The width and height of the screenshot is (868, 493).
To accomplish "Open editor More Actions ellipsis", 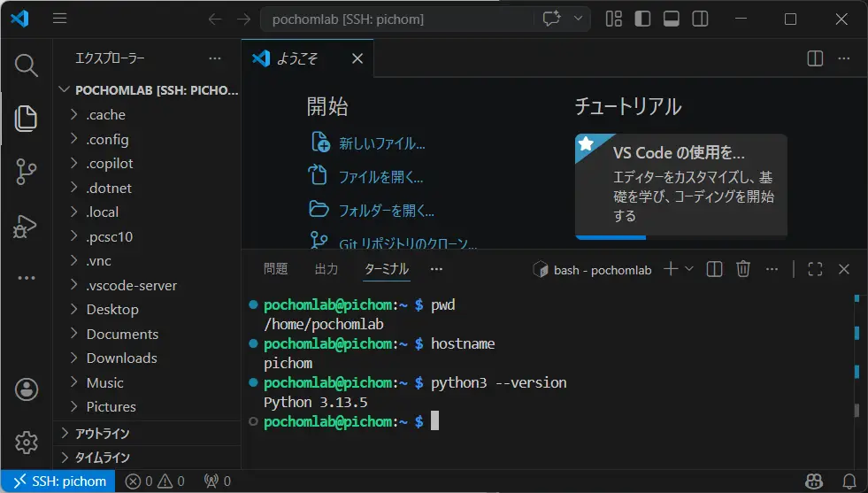I will 843,58.
